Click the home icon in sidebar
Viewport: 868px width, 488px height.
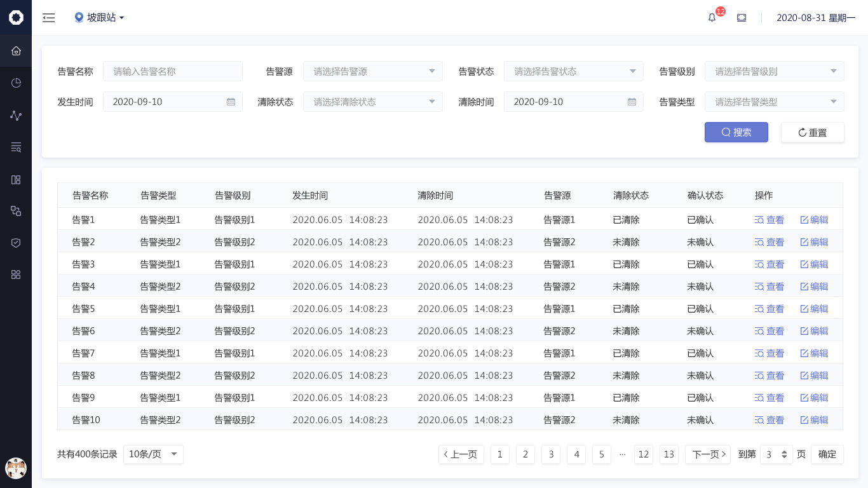(16, 51)
